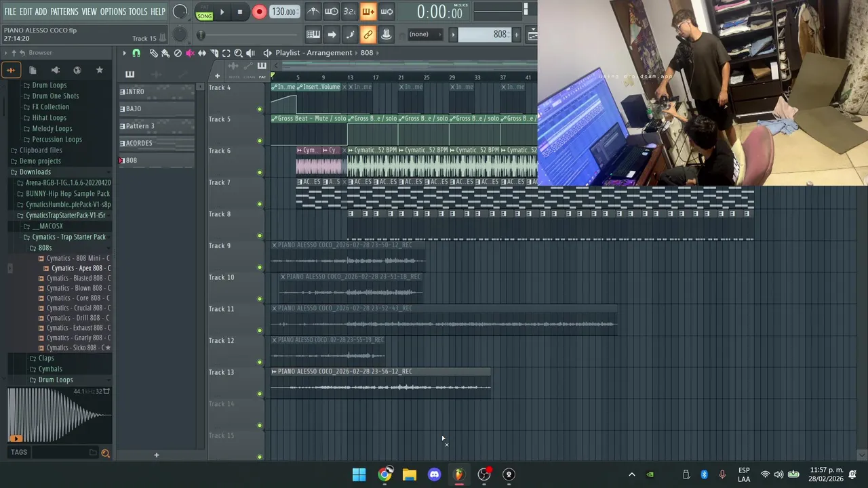Click the search icon beside TAGS
This screenshot has height=488, width=868.
point(105,453)
